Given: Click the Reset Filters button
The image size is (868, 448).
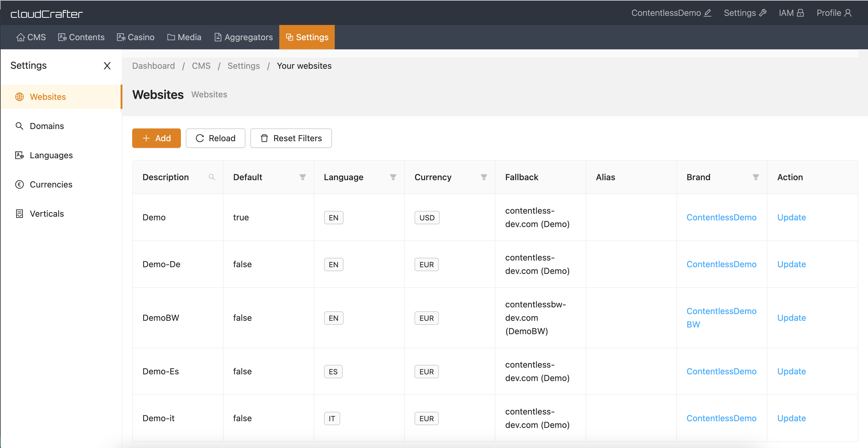Looking at the screenshot, I should click(291, 138).
